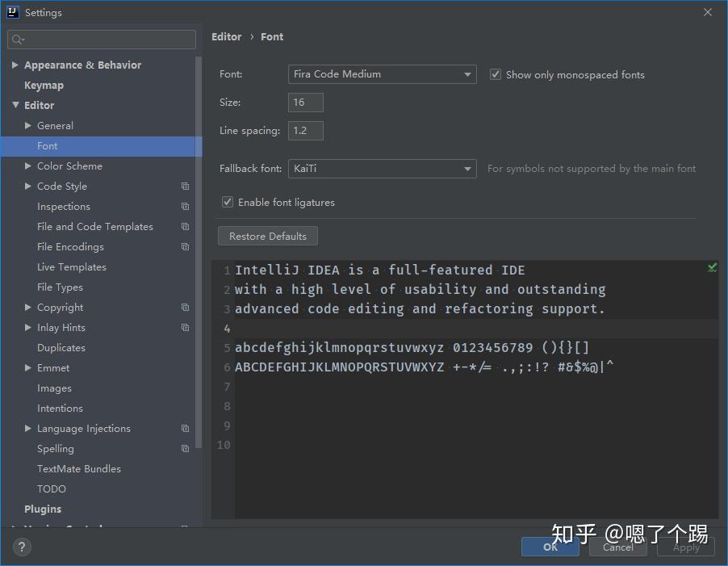The height and width of the screenshot is (566, 728).
Task: Uncheck Show only monospaced fonts
Action: (495, 74)
